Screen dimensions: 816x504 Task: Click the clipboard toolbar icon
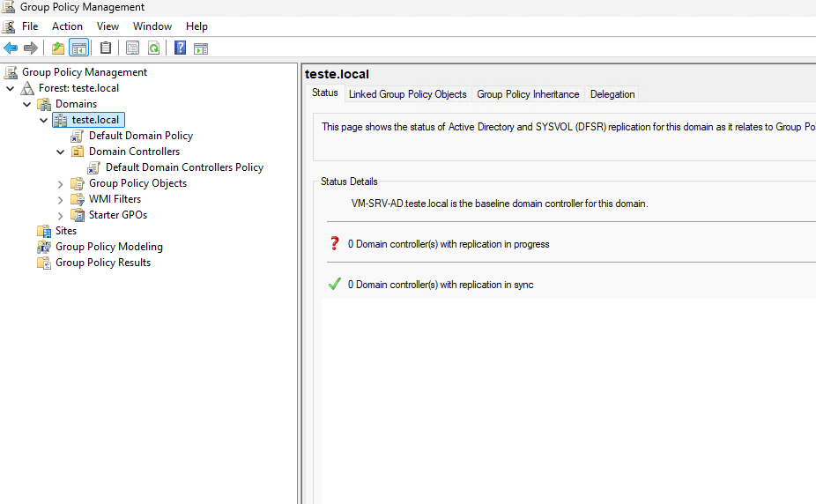coord(106,48)
